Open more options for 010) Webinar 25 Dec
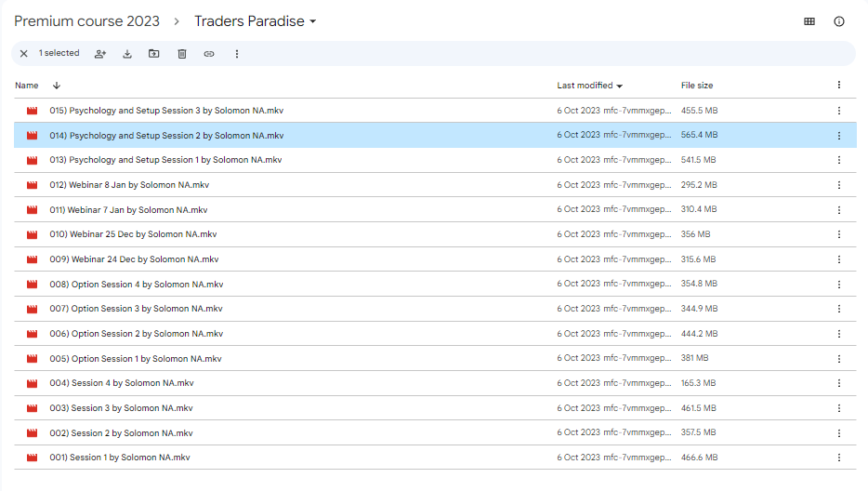This screenshot has width=868, height=491. 839,234
